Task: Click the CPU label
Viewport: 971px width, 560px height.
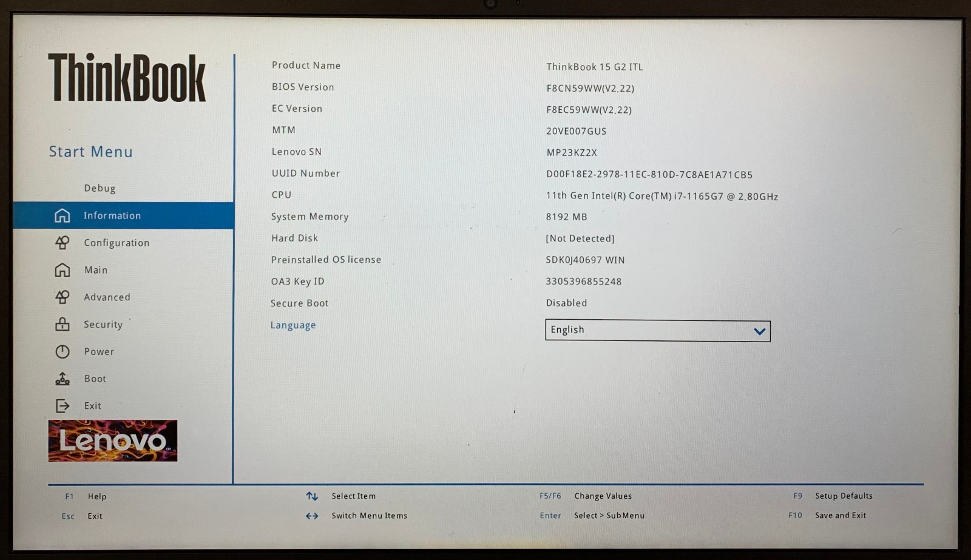Action: pyautogui.click(x=281, y=195)
